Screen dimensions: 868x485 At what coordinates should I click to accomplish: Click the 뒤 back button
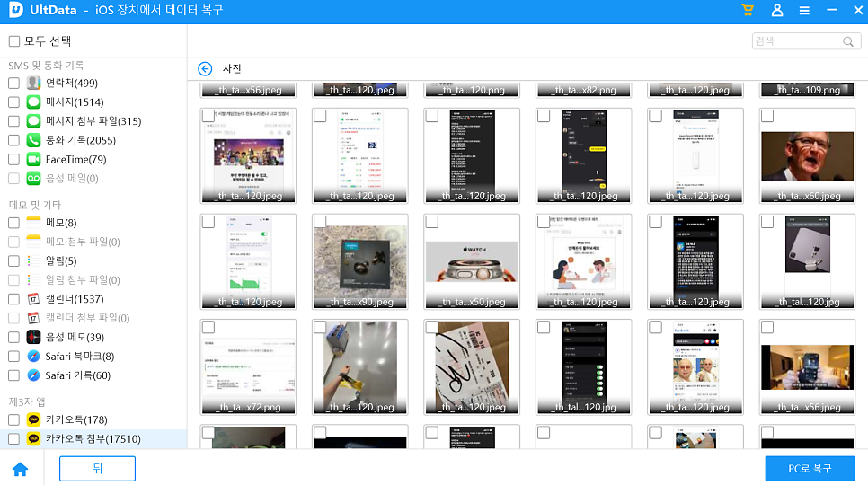97,469
